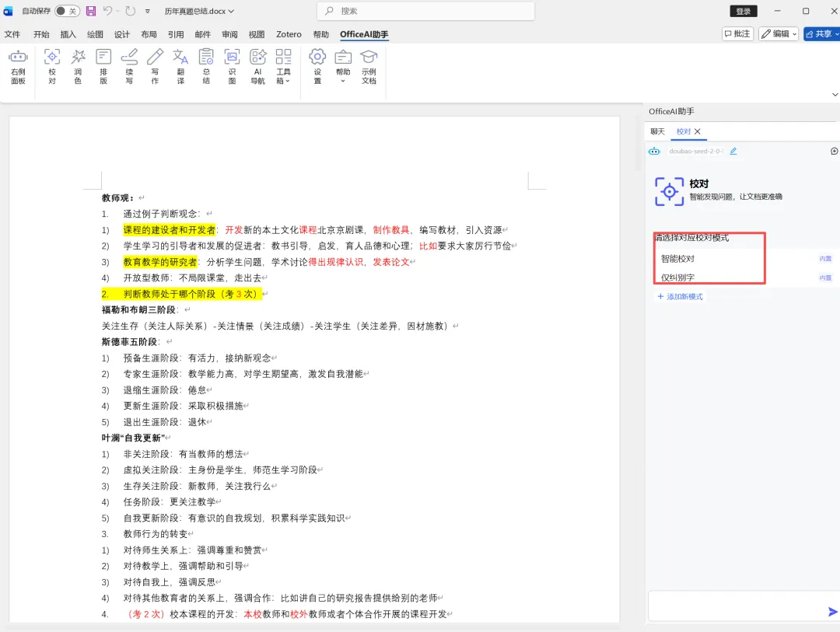
Task: Select the OfficeAI助手 ribbon tab
Action: [364, 34]
